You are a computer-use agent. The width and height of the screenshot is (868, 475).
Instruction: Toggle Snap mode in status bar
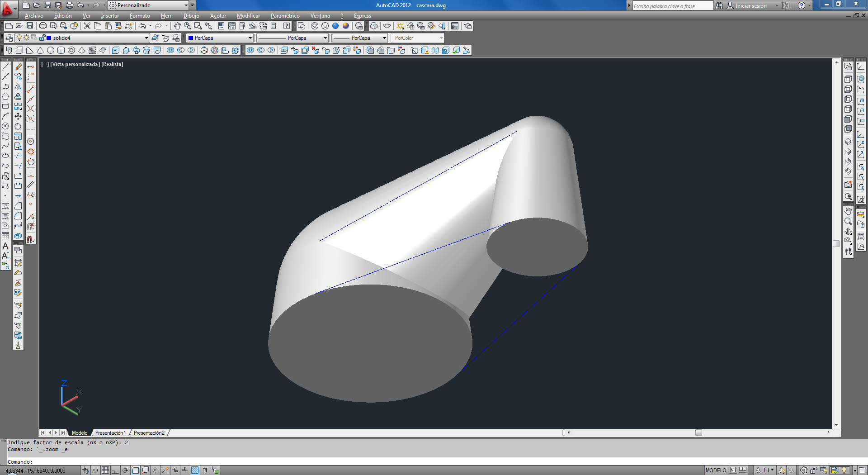(95, 470)
